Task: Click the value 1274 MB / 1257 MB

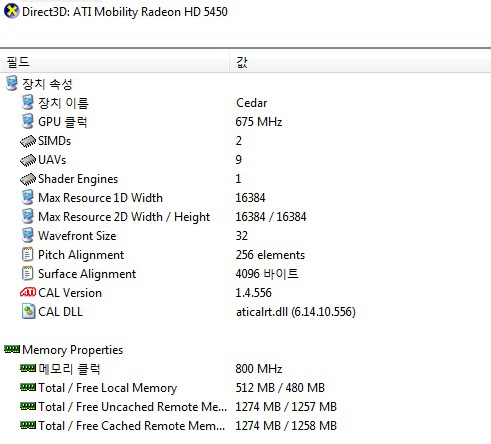Action: (x=286, y=407)
